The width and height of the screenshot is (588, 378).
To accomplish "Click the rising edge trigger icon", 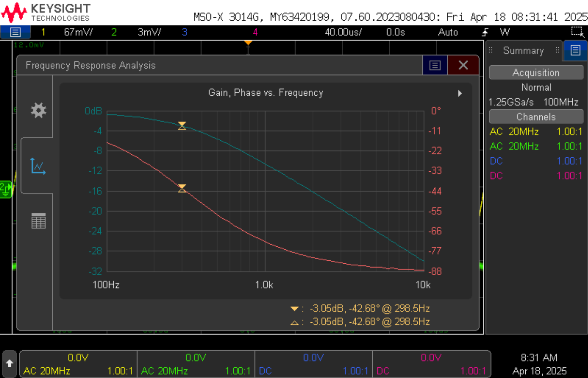I will point(485,32).
